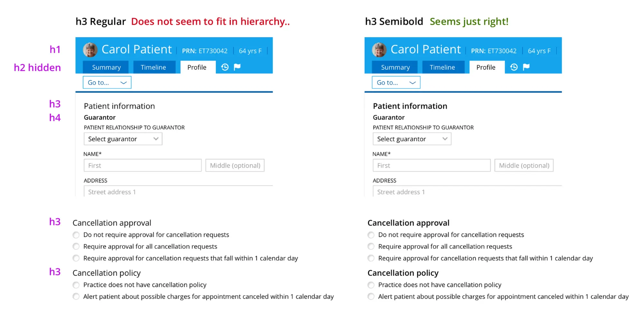
Task: Choose 'Require approval for all cancellation requests' under semibold heading
Action: 371,247
